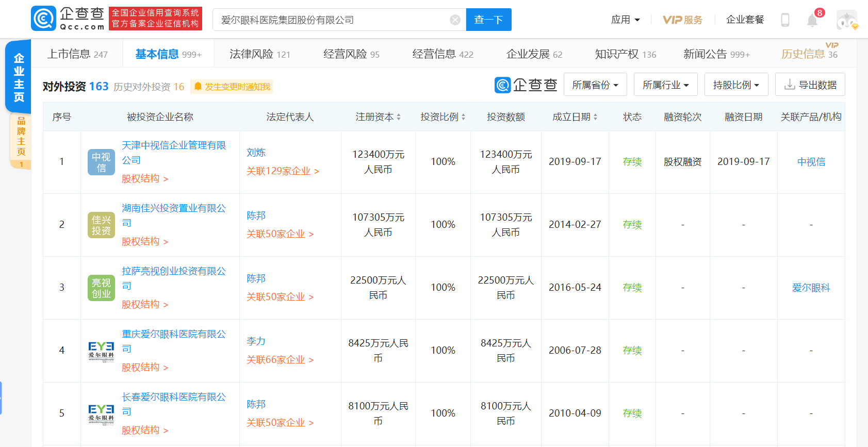Open the user avatar menu
The width and height of the screenshot is (868, 447).
[x=847, y=20]
